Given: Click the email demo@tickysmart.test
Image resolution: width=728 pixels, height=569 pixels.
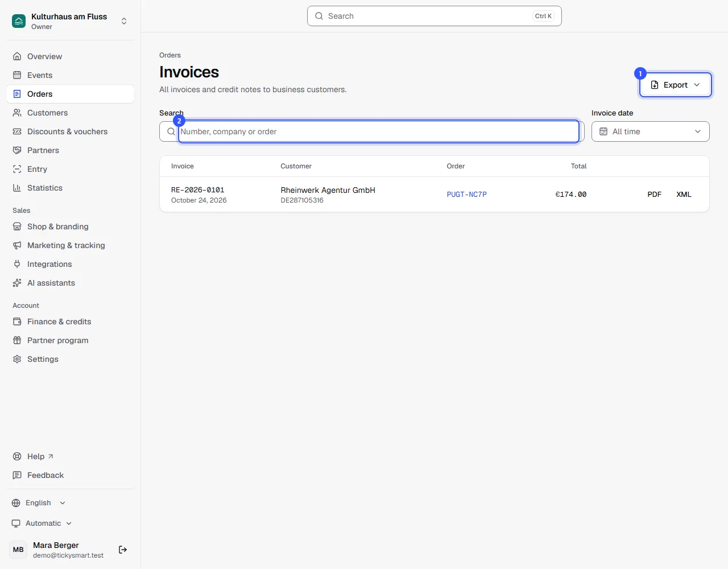Looking at the screenshot, I should pos(68,555).
